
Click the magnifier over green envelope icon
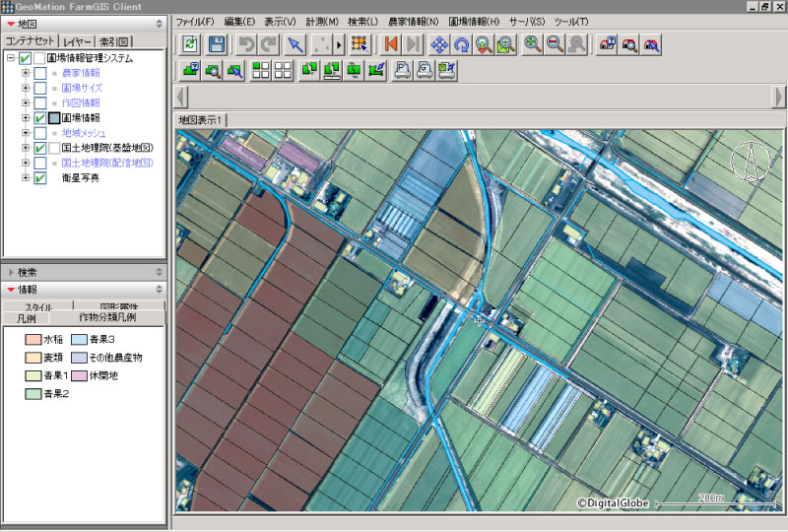[x=506, y=44]
